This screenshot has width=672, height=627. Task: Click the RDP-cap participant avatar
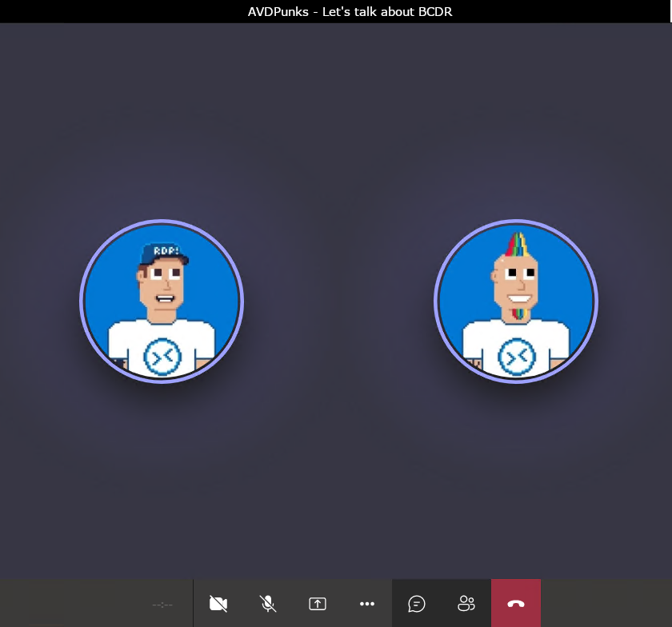tap(162, 302)
